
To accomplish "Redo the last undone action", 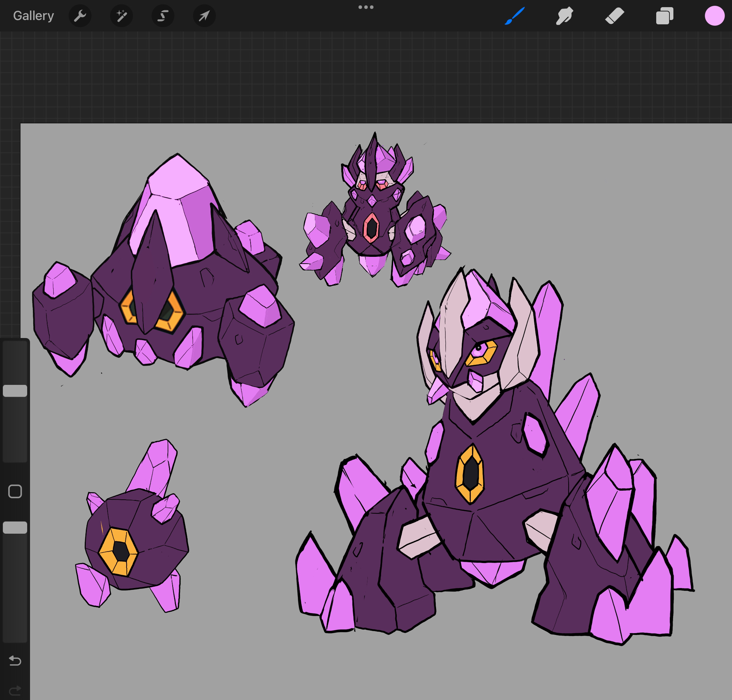I will [15, 690].
